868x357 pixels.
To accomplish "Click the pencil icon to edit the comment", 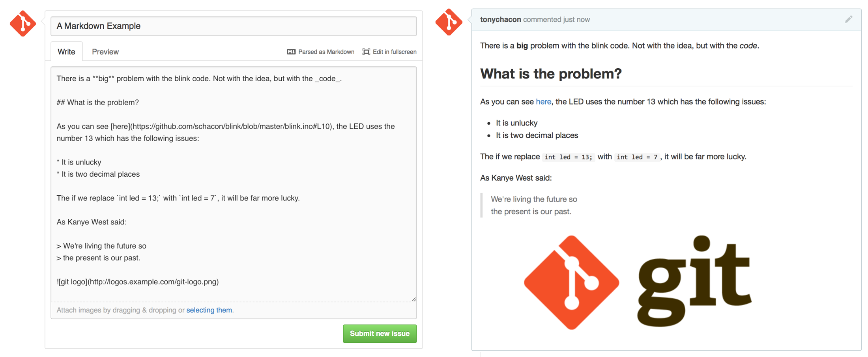I will pos(848,19).
